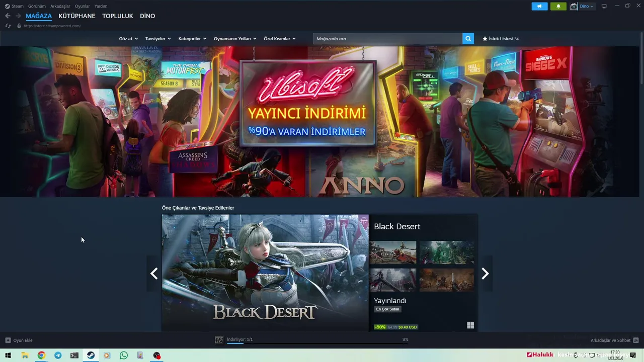Open the downloading game icon in status bar
Image resolution: width=644 pixels, height=362 pixels.
219,340
